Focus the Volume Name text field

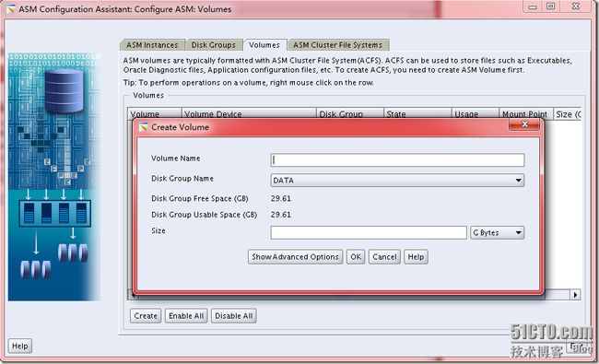pos(397,160)
